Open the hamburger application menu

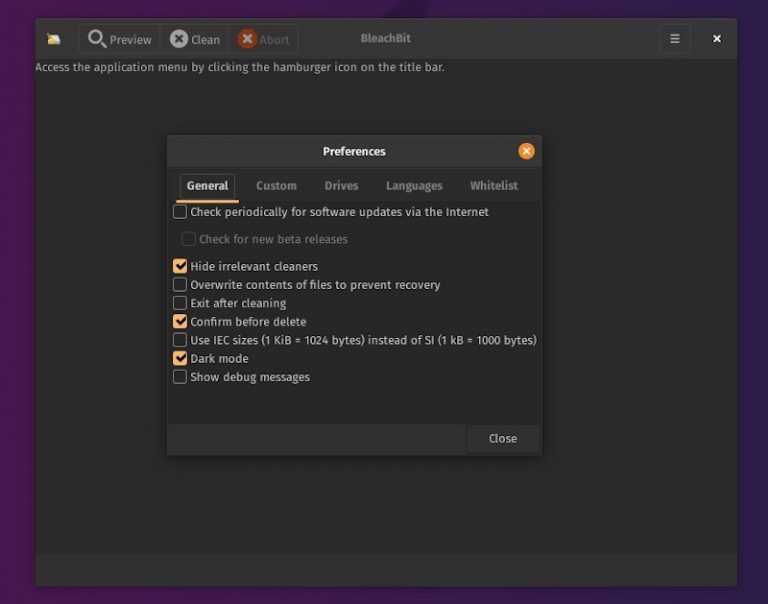pyautogui.click(x=674, y=39)
